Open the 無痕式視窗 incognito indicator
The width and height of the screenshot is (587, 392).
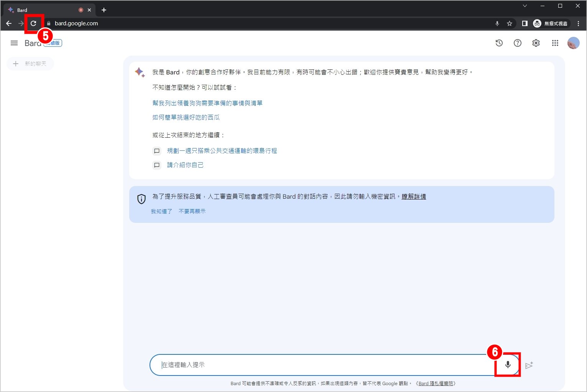[551, 23]
